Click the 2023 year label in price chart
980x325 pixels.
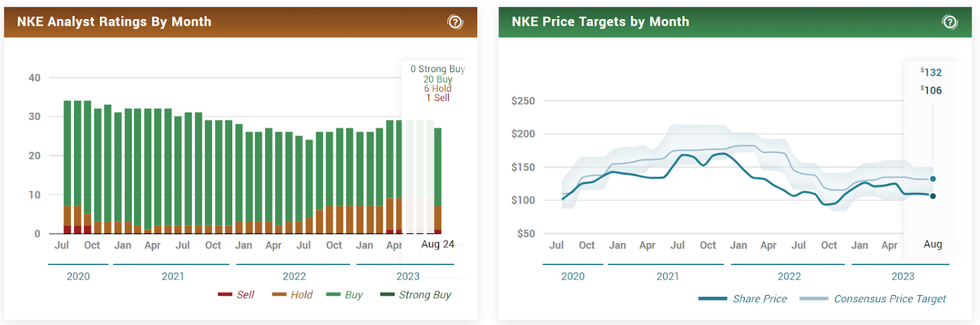tap(903, 277)
